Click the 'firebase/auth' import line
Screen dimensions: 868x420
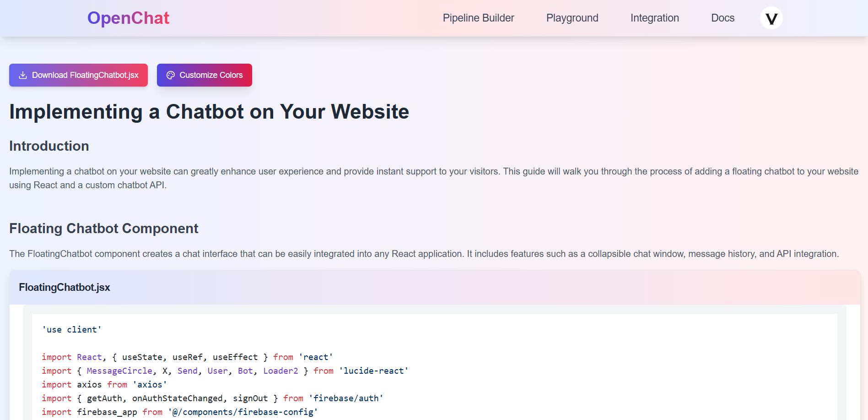[x=212, y=398]
